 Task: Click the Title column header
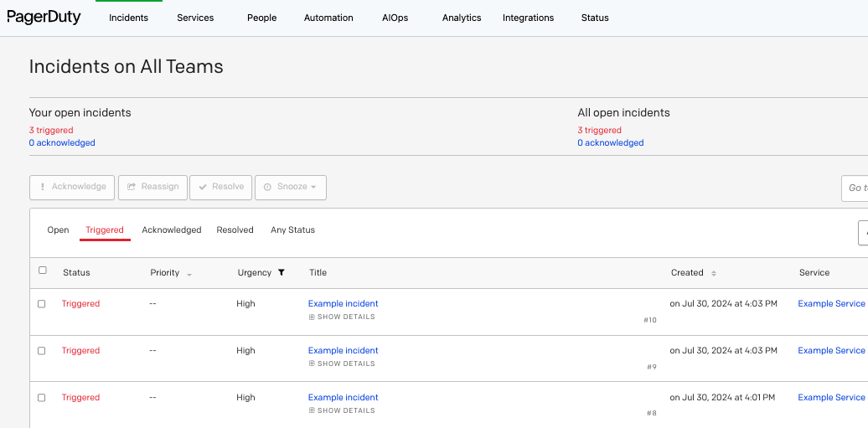tap(318, 272)
